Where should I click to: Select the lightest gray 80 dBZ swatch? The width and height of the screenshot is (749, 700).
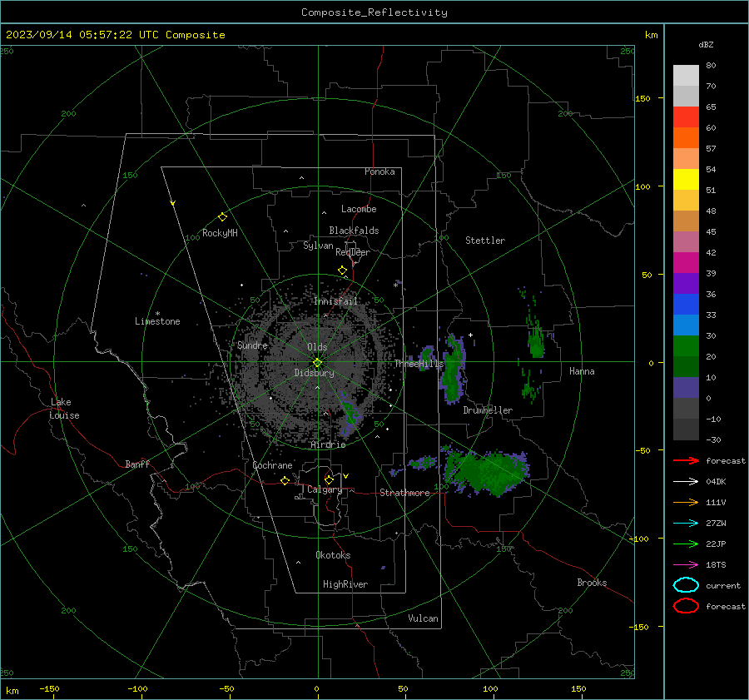pyautogui.click(x=686, y=76)
